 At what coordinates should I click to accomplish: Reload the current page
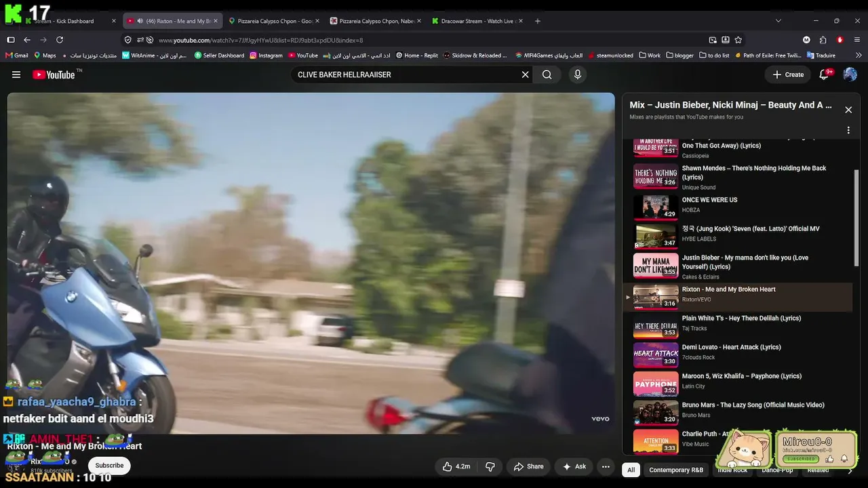click(x=60, y=40)
